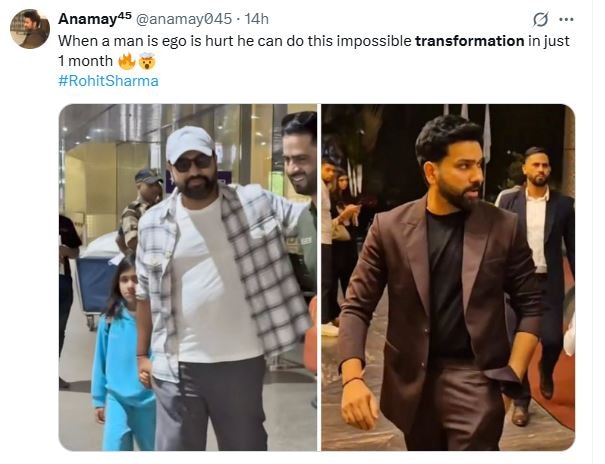
Task: Open the three-dot more options menu
Action: 566,19
